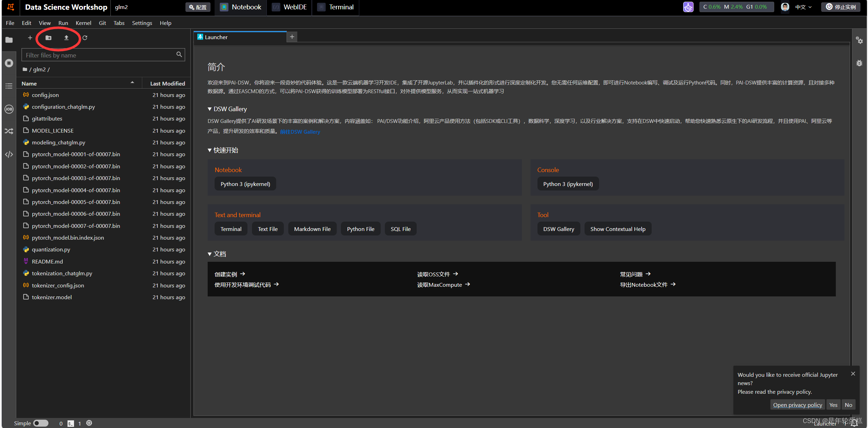Click the kernel chip icon in status bar

pos(89,423)
